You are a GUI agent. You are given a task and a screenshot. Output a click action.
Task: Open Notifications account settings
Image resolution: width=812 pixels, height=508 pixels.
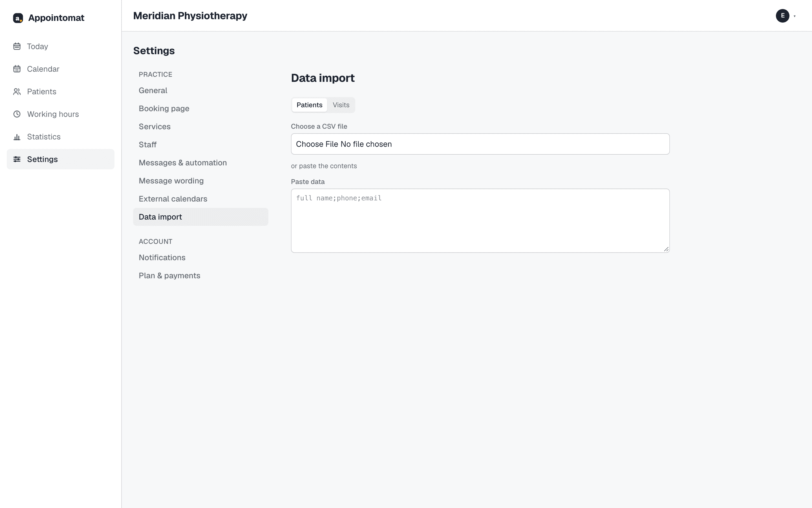[x=201, y=258]
